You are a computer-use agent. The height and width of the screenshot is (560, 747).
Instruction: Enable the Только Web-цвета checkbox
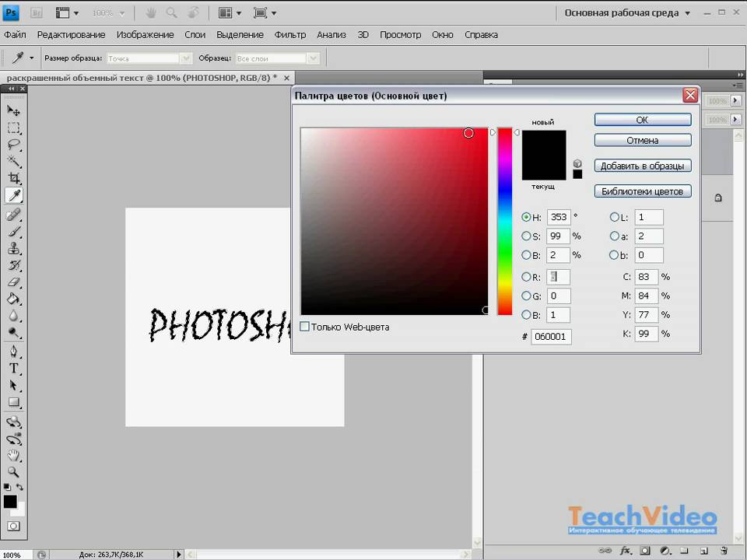304,327
